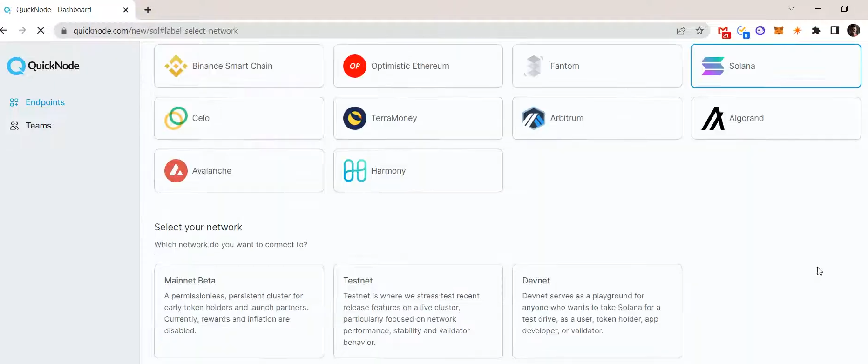Click the Avalanche red logo icon
The width and height of the screenshot is (868, 364).
tap(176, 171)
